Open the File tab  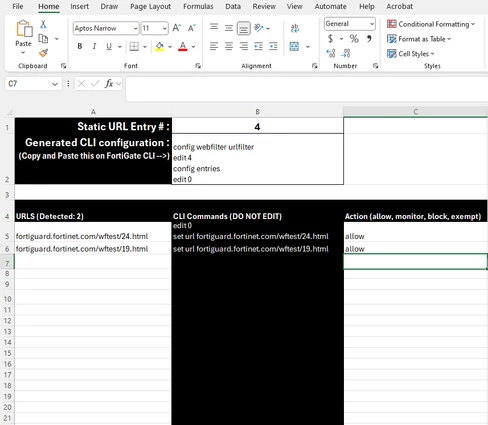[x=18, y=6]
